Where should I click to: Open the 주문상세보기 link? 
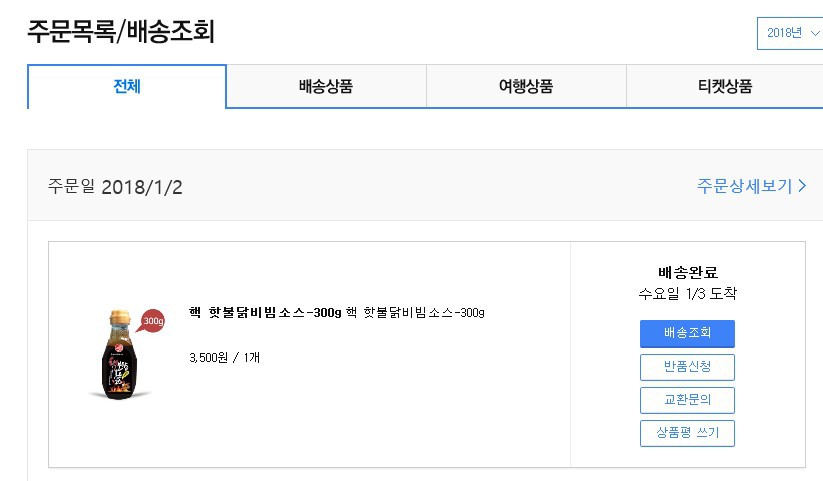click(744, 186)
